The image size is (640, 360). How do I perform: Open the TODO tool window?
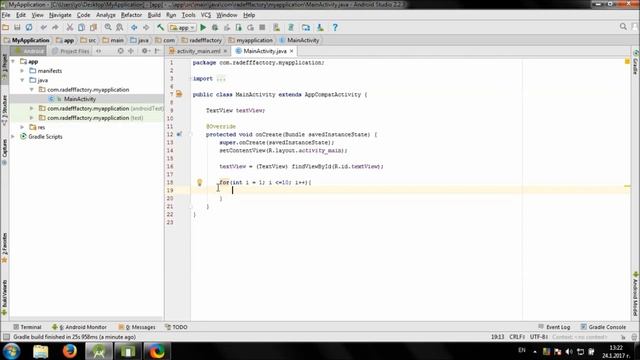(x=176, y=327)
